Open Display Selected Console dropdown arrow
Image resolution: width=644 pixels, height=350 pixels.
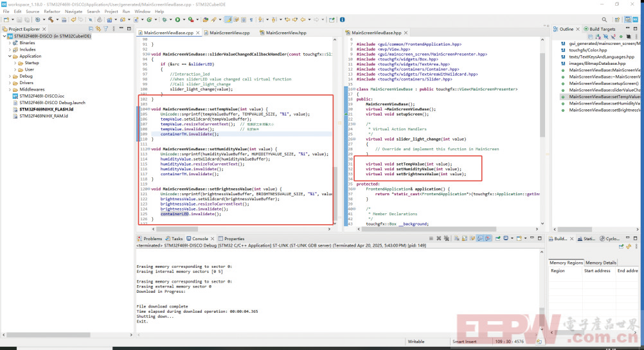click(x=512, y=238)
